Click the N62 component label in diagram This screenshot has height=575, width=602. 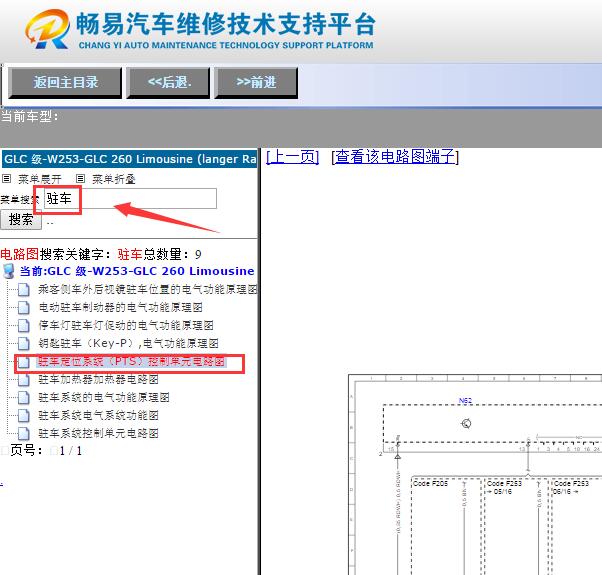pyautogui.click(x=465, y=401)
